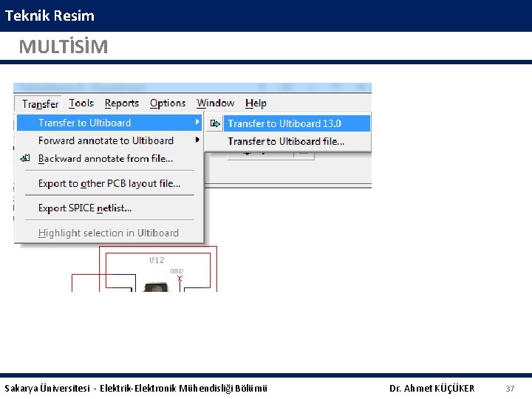
Task: Click the U12 component body in schematic
Action: click(156, 287)
